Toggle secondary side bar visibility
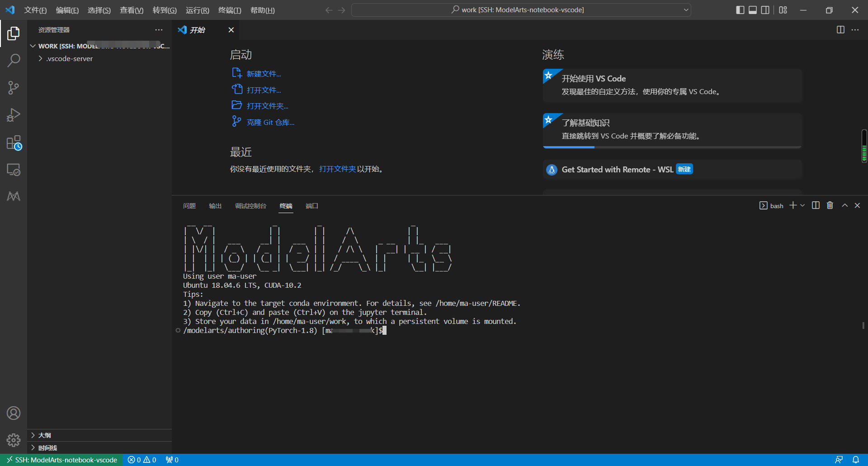Viewport: 868px width, 466px height. 765,10
